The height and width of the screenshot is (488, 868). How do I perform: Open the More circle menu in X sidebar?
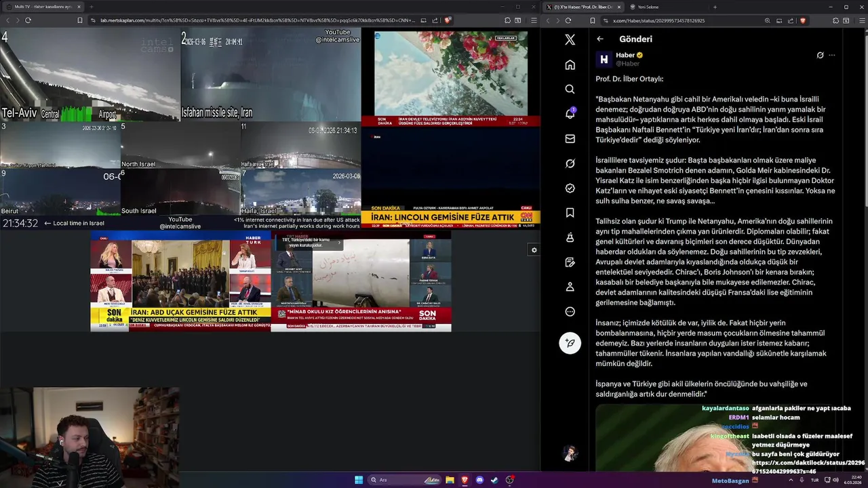point(570,312)
